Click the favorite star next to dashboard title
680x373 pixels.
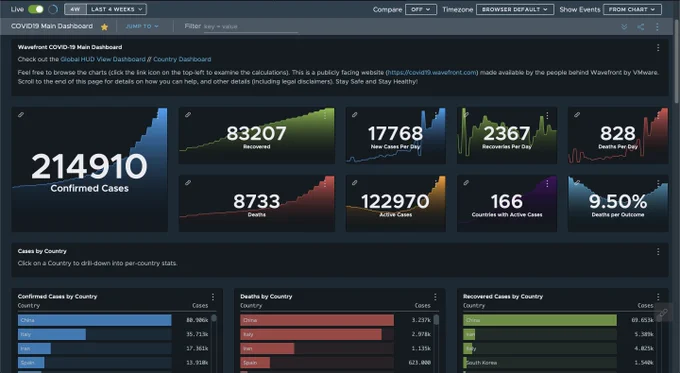pyautogui.click(x=105, y=27)
